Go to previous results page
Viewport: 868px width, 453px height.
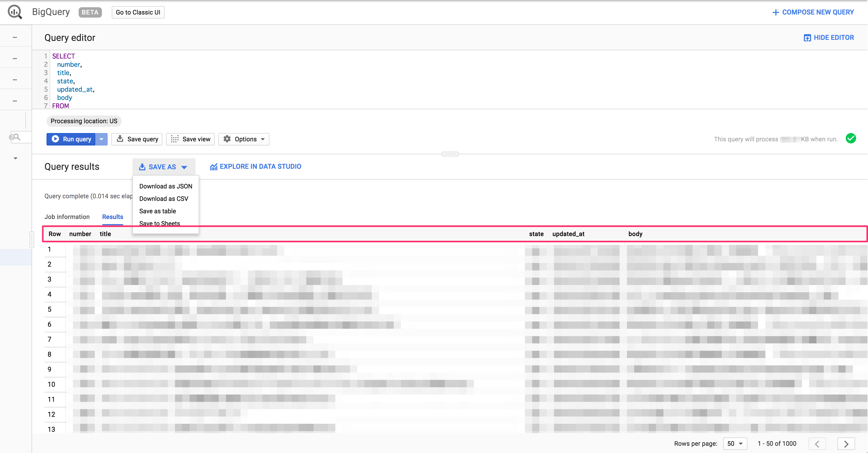coord(817,444)
